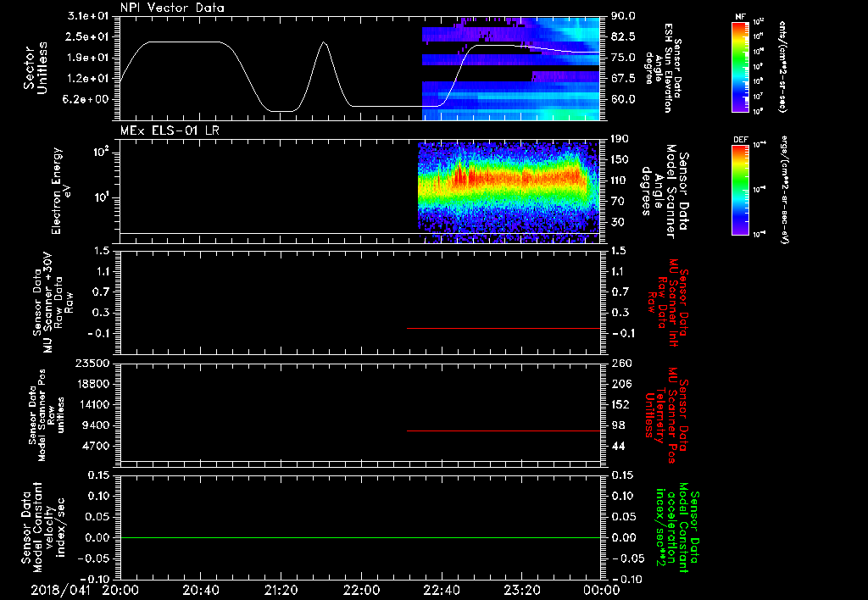Click the '00:00' time axis label

(602, 590)
